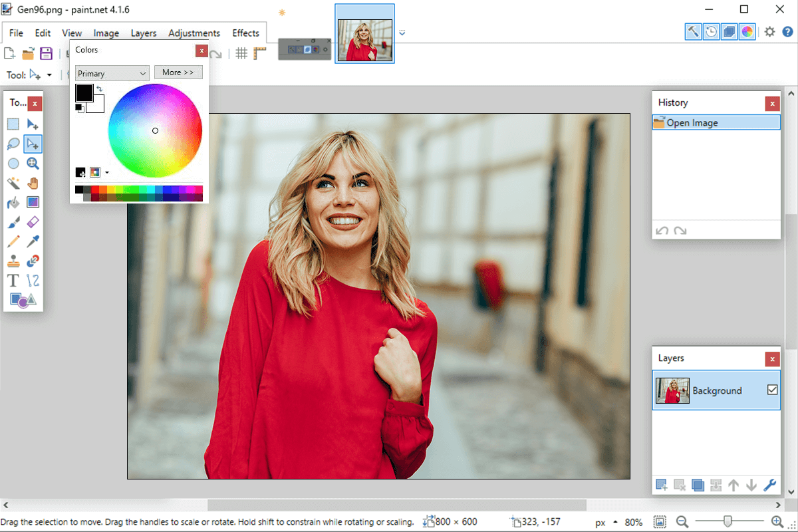Viewport: 798px width, 532px height.
Task: Select the Gradient tool
Action: pyautogui.click(x=33, y=202)
